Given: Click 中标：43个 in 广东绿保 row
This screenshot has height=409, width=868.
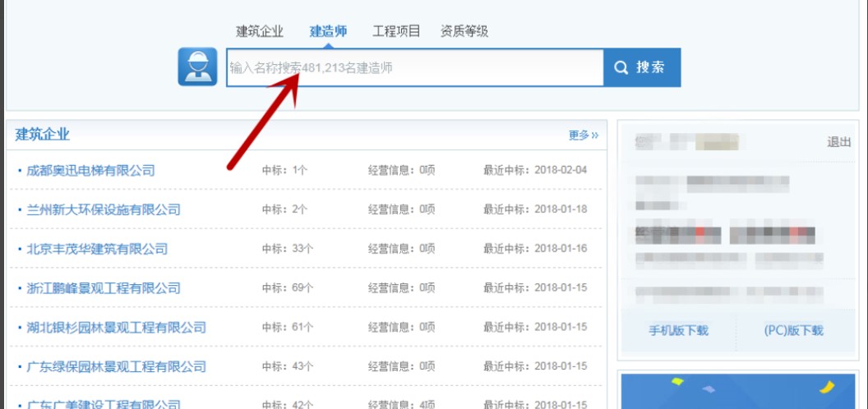Looking at the screenshot, I should pyautogui.click(x=288, y=367).
